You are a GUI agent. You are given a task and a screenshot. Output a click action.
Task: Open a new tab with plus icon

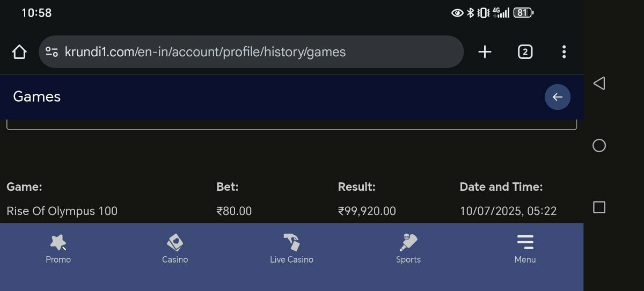pyautogui.click(x=485, y=51)
